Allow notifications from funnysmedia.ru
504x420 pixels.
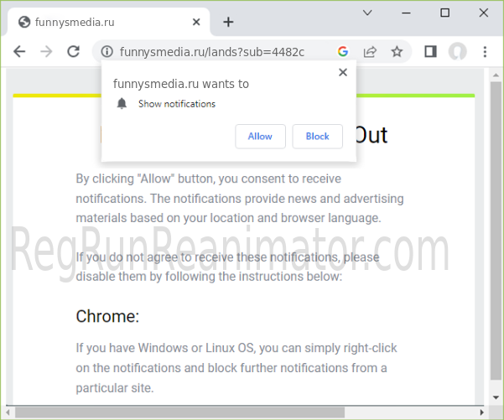(260, 136)
